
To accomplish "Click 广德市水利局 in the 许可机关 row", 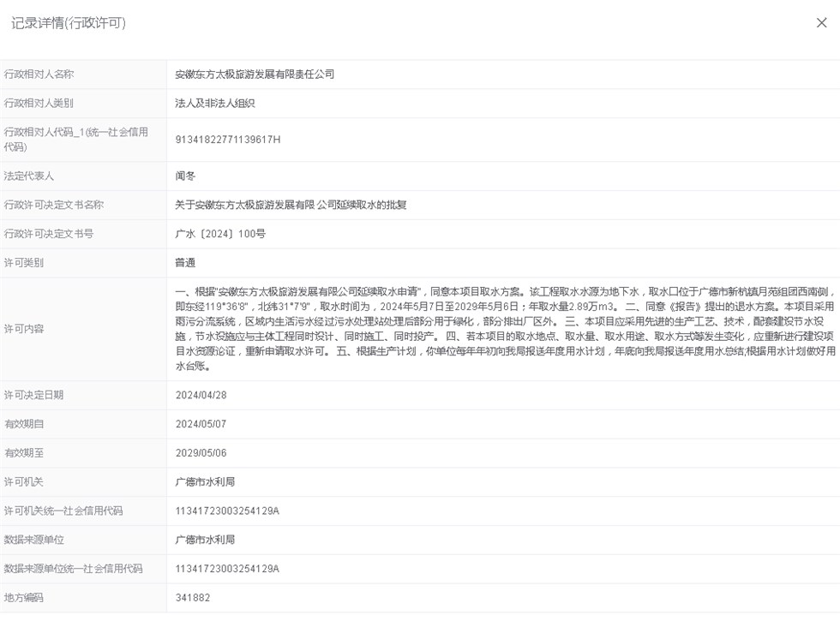I will click(x=205, y=482).
